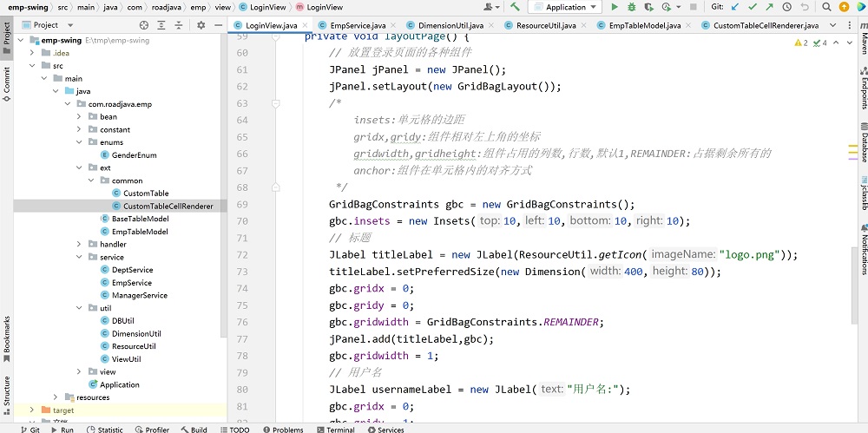Collapse the service package
868x433 pixels.
tap(80, 256)
